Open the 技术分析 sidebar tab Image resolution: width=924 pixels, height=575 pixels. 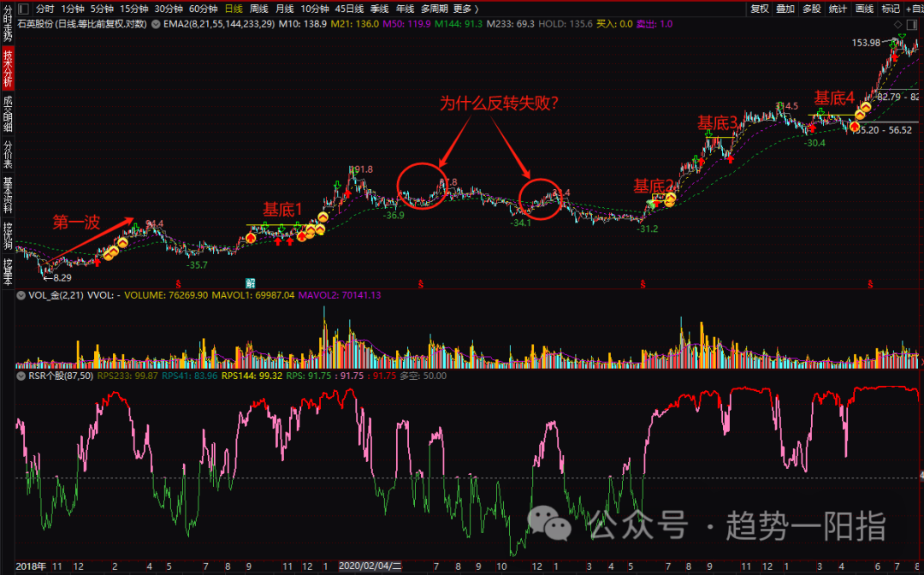[8, 69]
